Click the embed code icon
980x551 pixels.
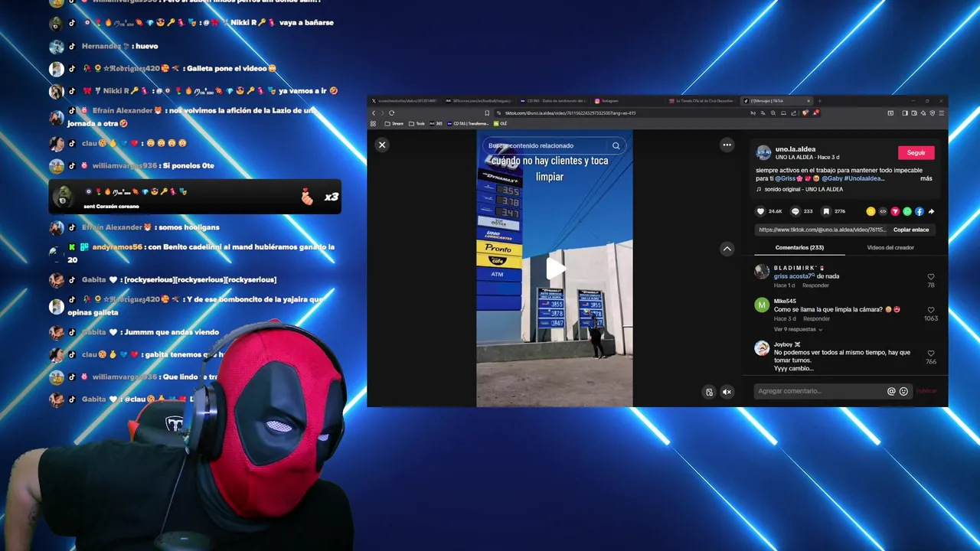[883, 211]
